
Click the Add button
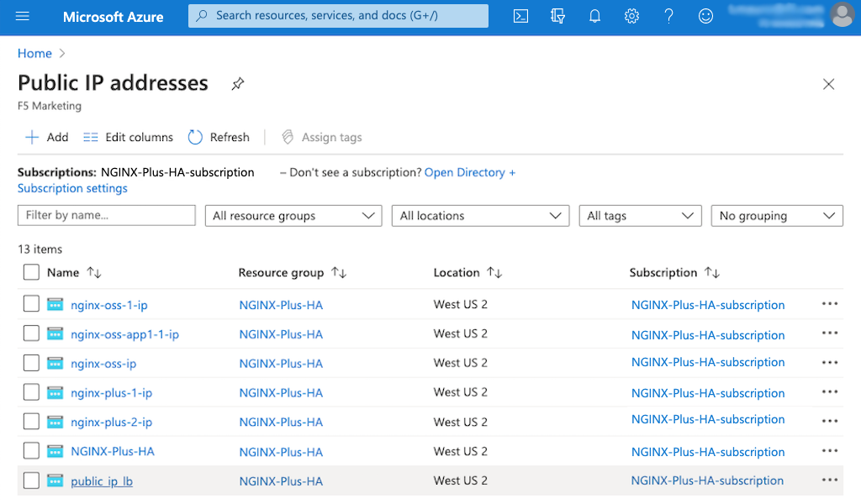[47, 137]
